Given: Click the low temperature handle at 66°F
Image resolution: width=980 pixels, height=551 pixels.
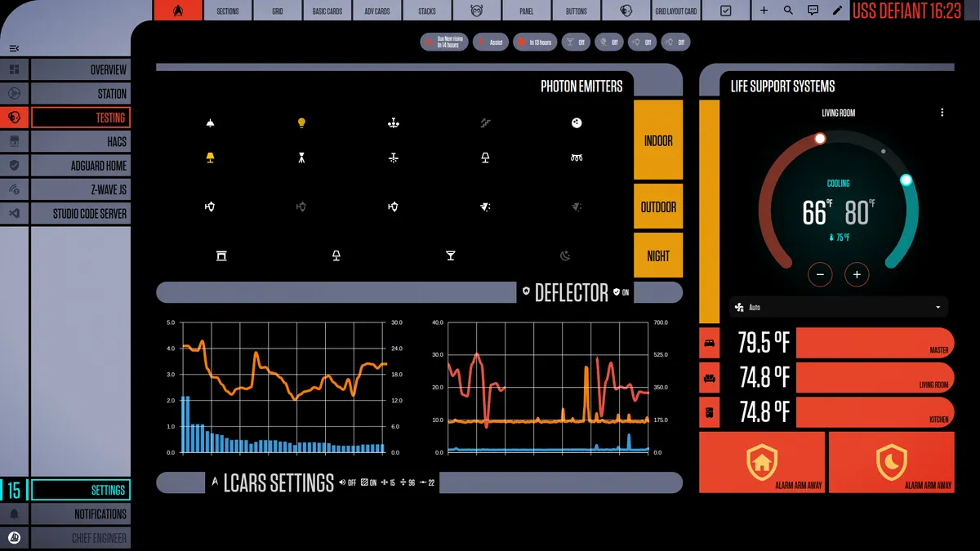Looking at the screenshot, I should pos(820,140).
